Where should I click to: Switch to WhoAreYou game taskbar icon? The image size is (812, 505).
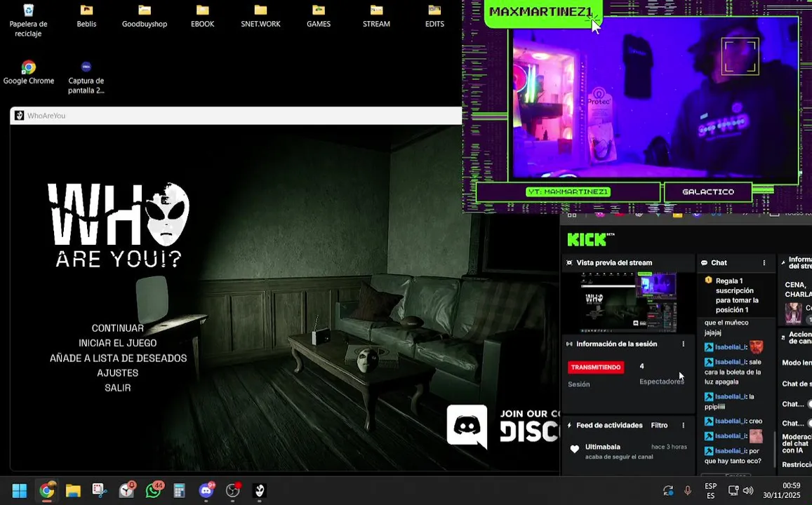pyautogui.click(x=260, y=490)
